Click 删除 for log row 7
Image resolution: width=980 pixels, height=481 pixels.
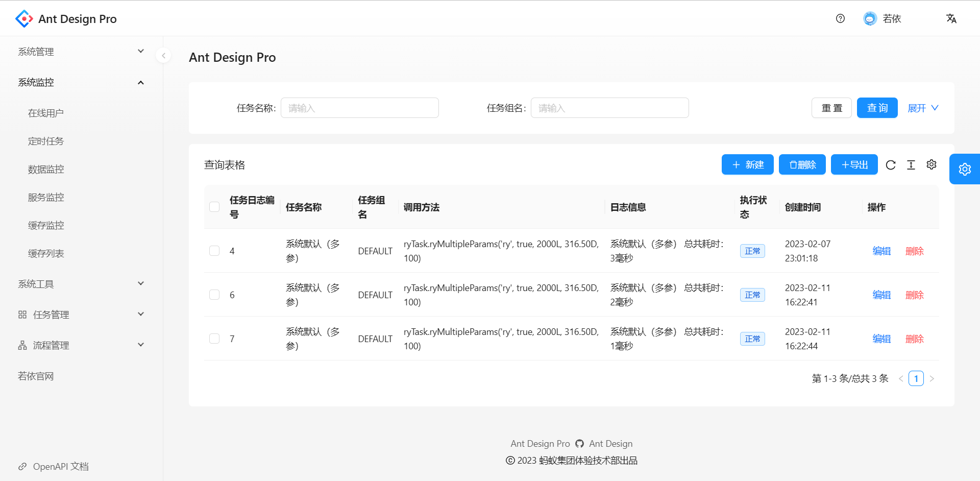(915, 339)
